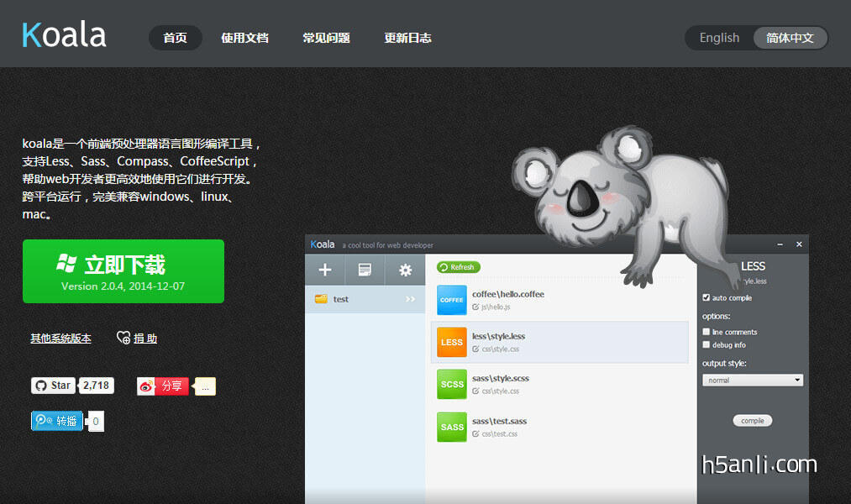Edit output path icon for sass\style.scss

click(x=475, y=391)
